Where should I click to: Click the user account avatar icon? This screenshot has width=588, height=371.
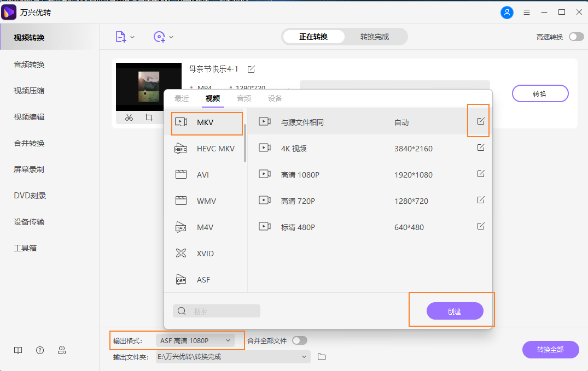[507, 12]
